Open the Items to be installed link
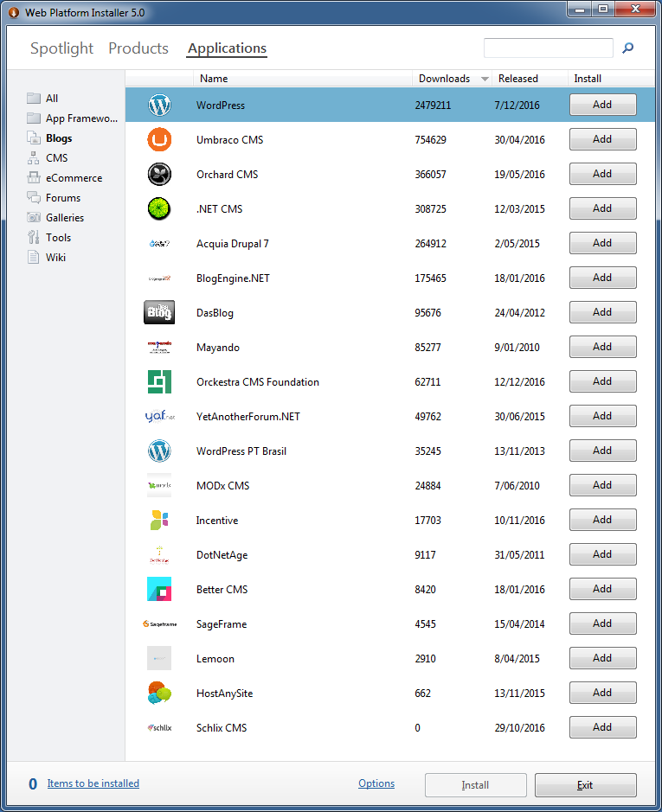This screenshot has width=662, height=812. (93, 783)
